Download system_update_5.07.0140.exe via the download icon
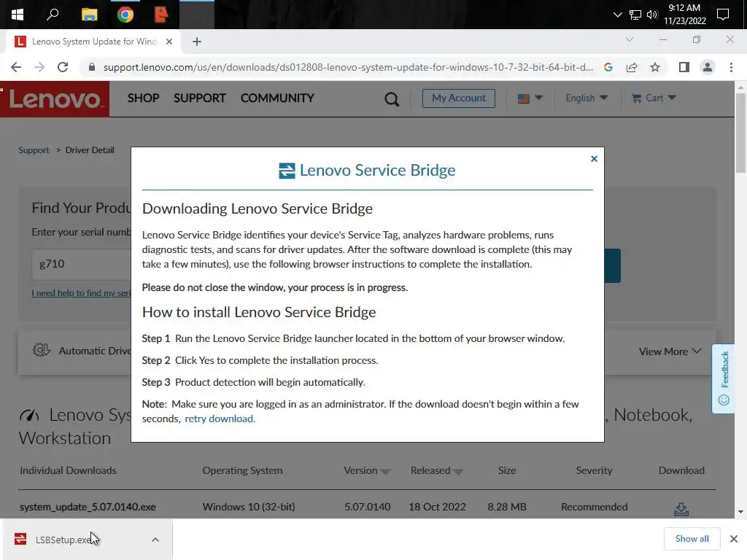This screenshot has height=560, width=747. [681, 508]
